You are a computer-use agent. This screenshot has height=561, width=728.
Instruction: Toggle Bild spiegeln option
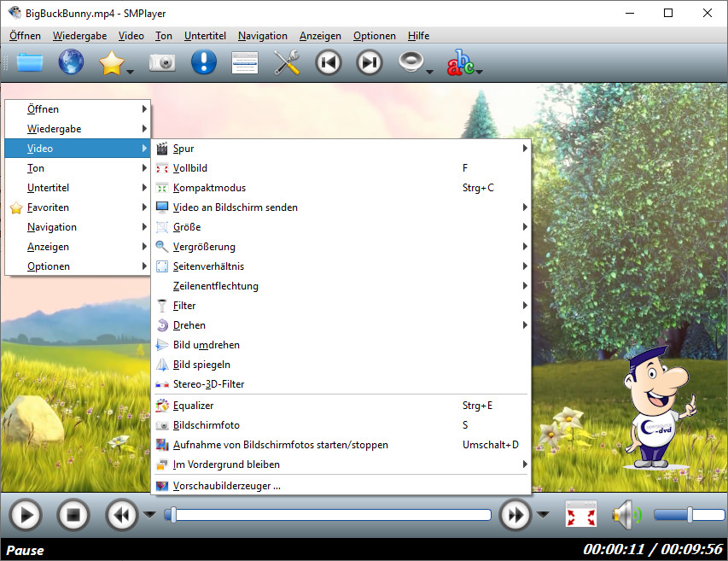coord(201,365)
